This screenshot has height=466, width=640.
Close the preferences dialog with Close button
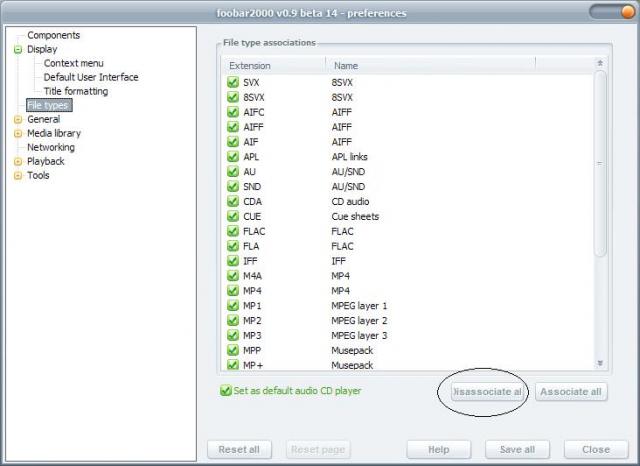[x=596, y=449]
